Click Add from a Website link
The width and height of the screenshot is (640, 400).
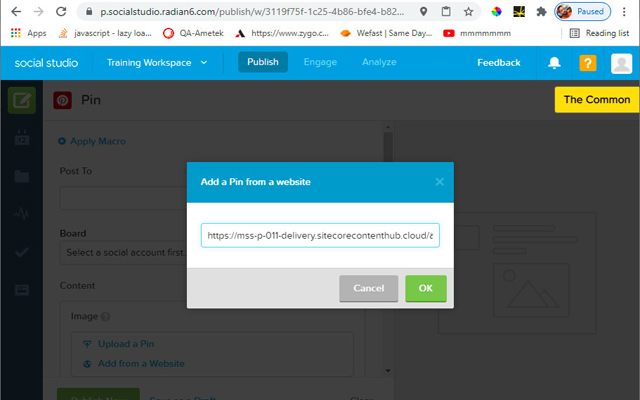pyautogui.click(x=133, y=364)
